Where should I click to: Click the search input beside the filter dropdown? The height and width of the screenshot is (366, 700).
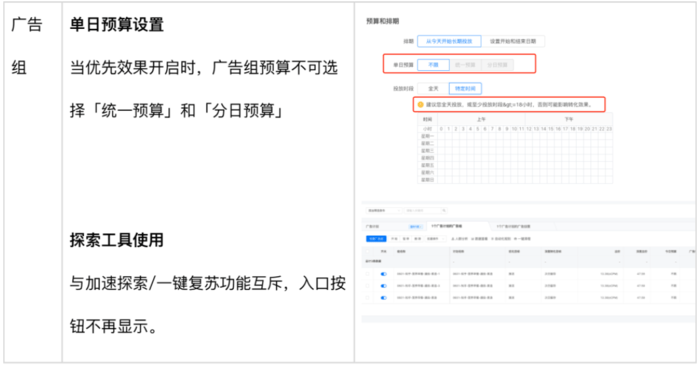[x=422, y=210]
